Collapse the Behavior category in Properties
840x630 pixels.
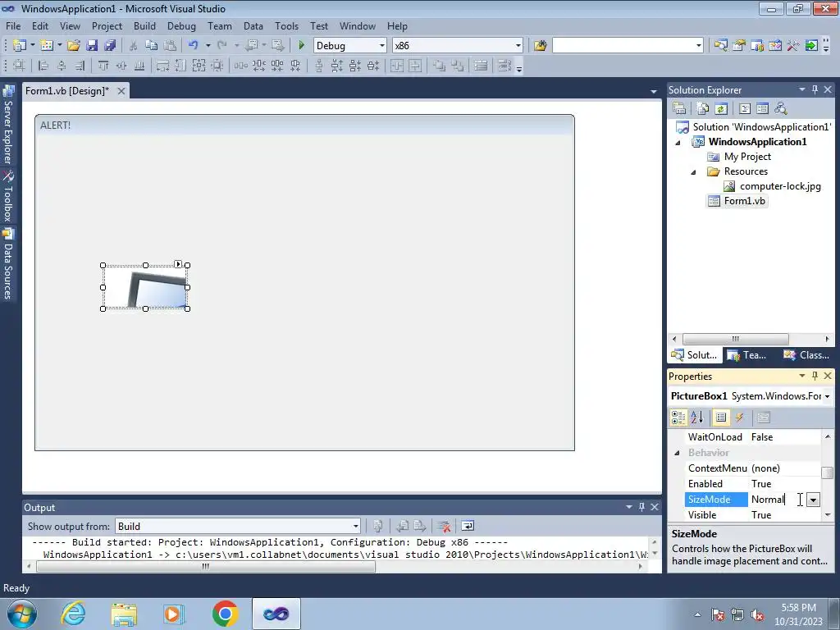(677, 453)
